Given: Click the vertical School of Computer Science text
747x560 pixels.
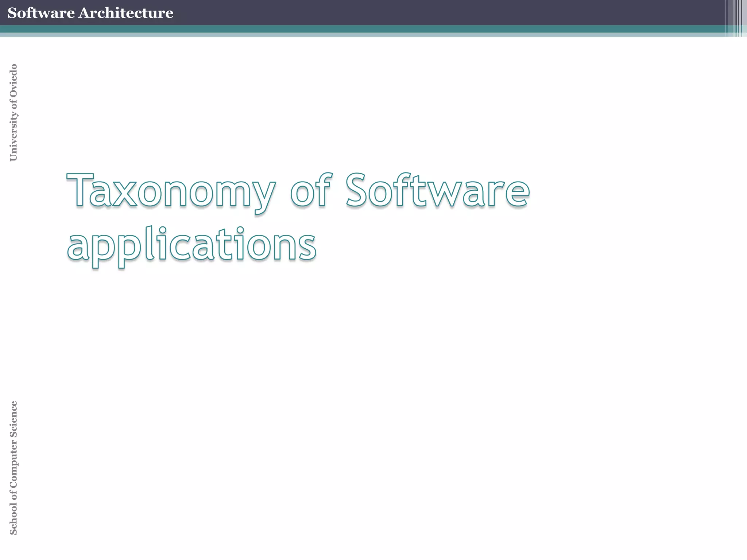Looking at the screenshot, I should click(13, 468).
